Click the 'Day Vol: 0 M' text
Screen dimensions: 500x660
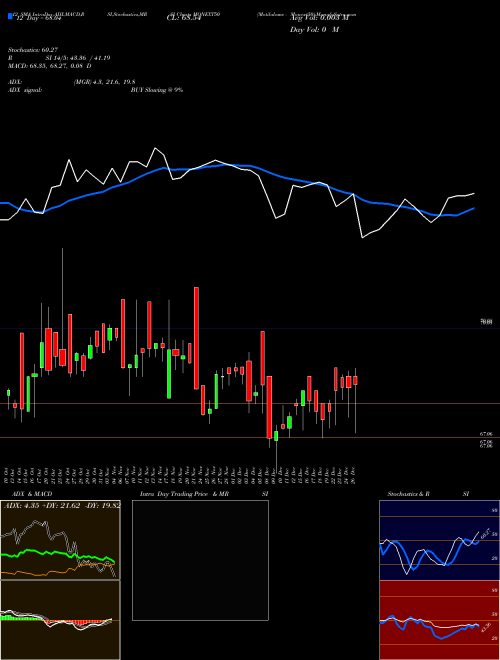314,30
